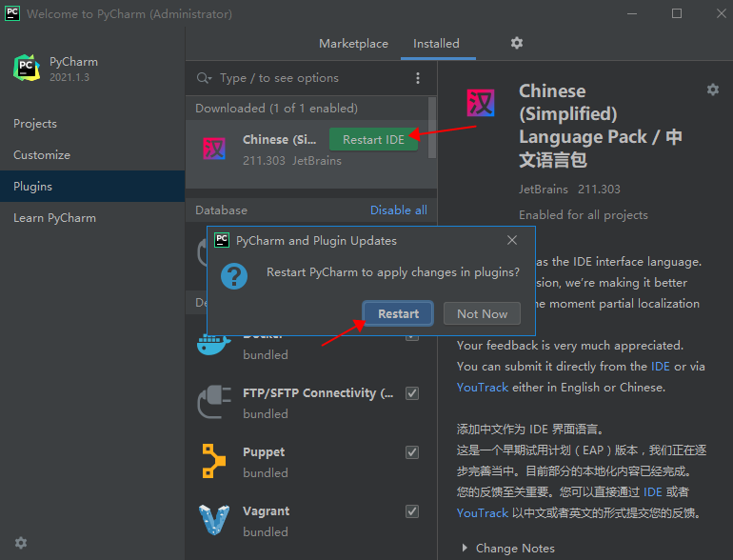Maximize the PyCharm welcome window
Viewport: 733px width, 560px height.
(x=677, y=13)
